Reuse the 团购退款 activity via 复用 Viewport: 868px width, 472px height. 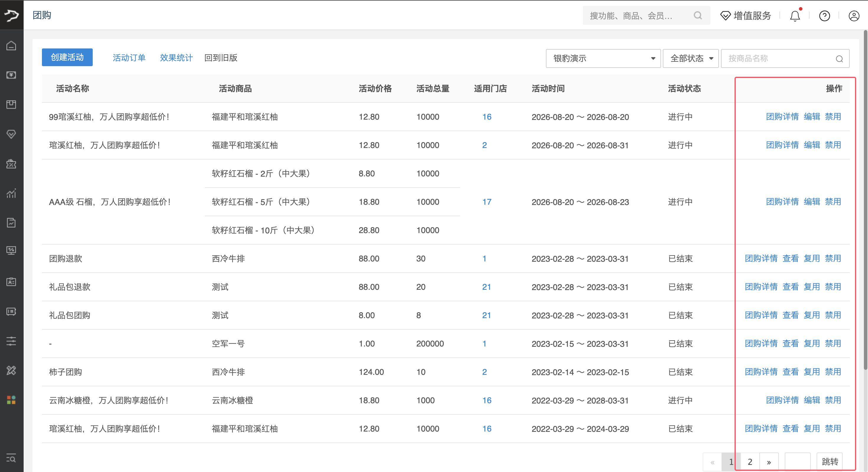[x=812, y=258]
